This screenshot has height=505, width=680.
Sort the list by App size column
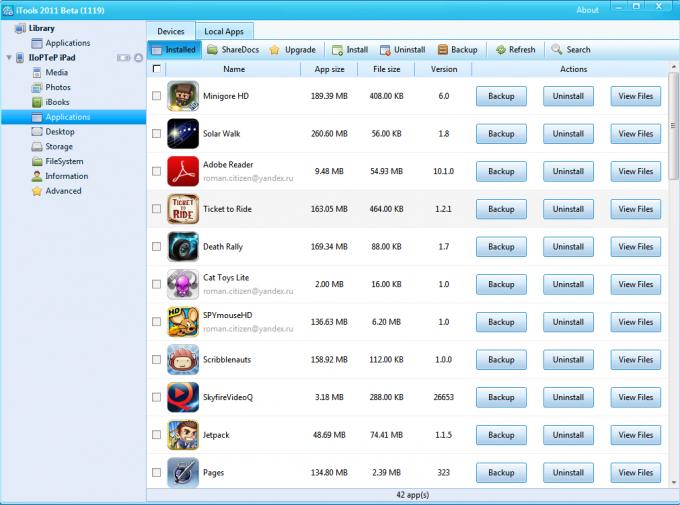[x=328, y=69]
